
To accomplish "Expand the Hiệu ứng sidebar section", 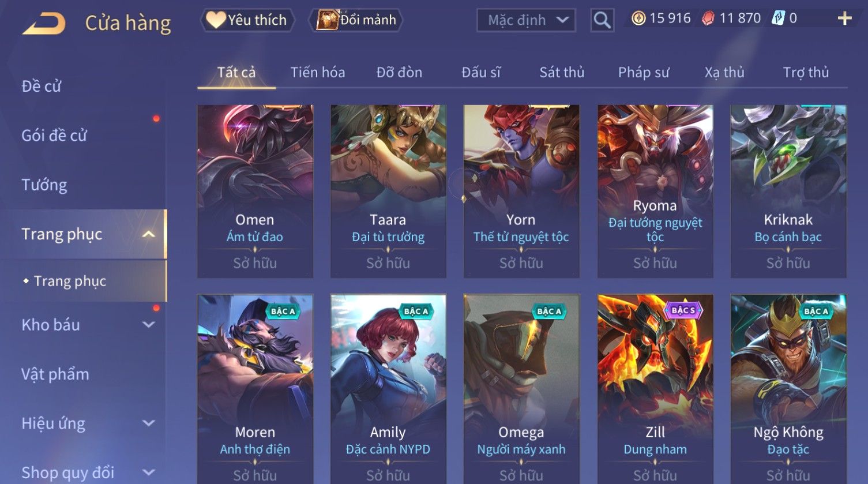I will tap(148, 423).
